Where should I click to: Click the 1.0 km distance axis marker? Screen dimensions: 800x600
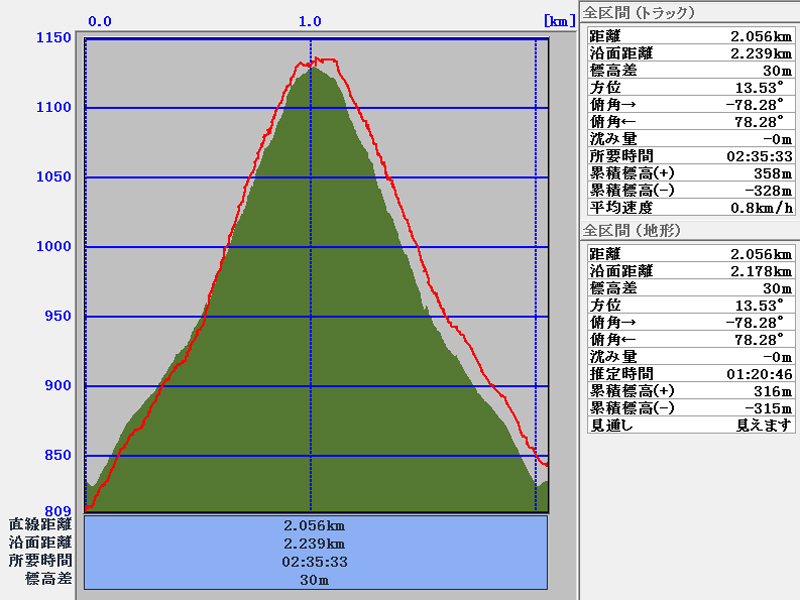[x=310, y=20]
